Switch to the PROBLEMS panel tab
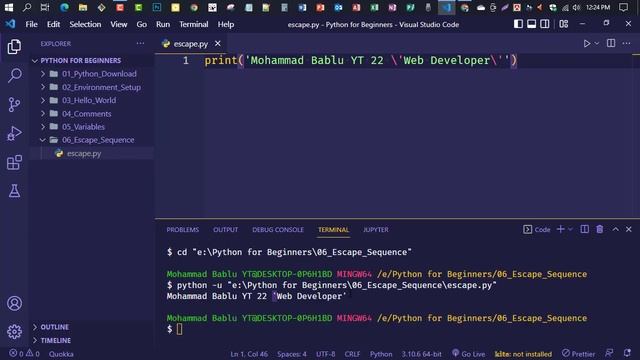The height and width of the screenshot is (360, 640). [x=182, y=230]
